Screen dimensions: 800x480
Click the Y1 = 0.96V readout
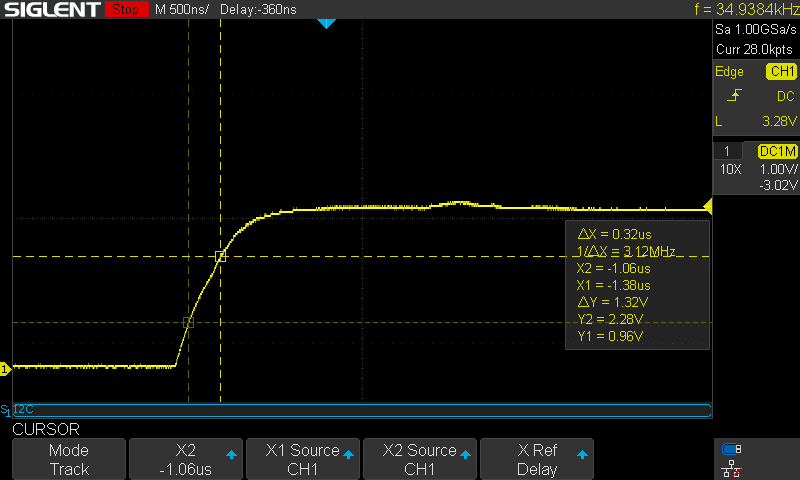[610, 336]
